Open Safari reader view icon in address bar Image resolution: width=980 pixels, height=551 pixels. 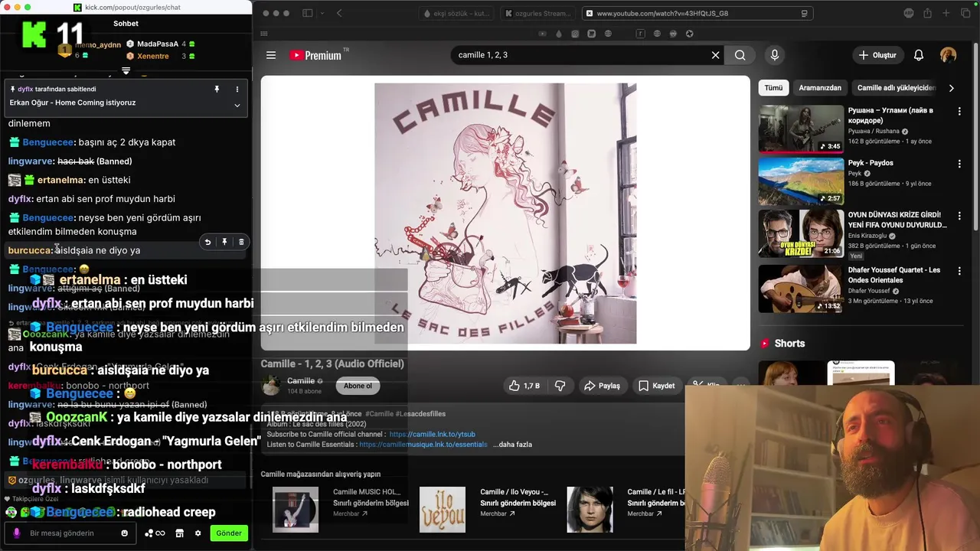[x=804, y=13]
